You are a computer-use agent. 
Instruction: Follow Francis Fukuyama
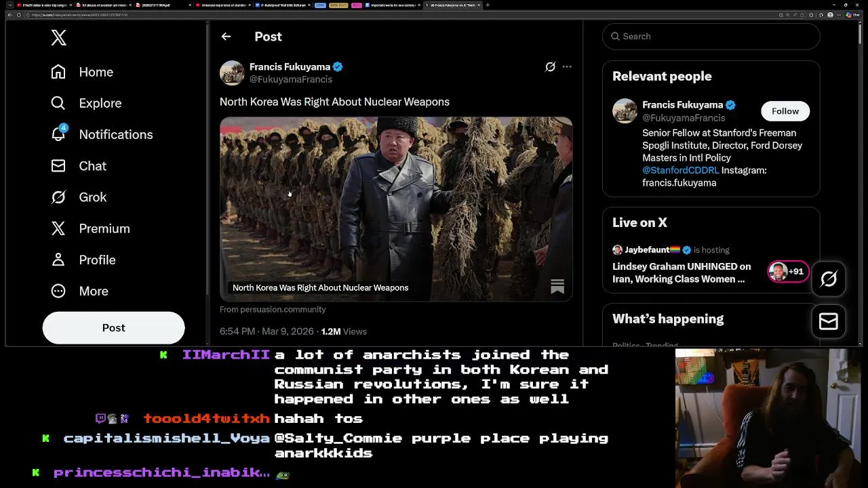point(785,111)
